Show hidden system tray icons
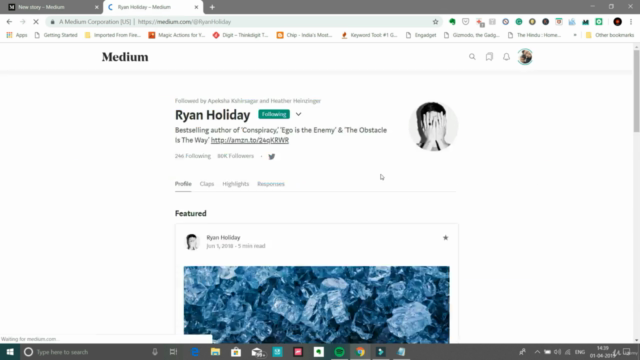Viewport: 640px width, 360px height. pos(537,352)
